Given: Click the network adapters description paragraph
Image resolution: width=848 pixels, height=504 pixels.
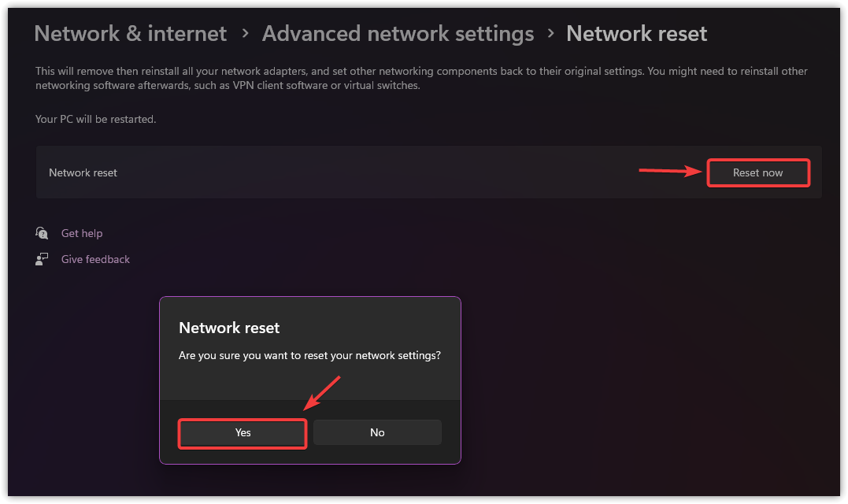Looking at the screenshot, I should [x=421, y=78].
